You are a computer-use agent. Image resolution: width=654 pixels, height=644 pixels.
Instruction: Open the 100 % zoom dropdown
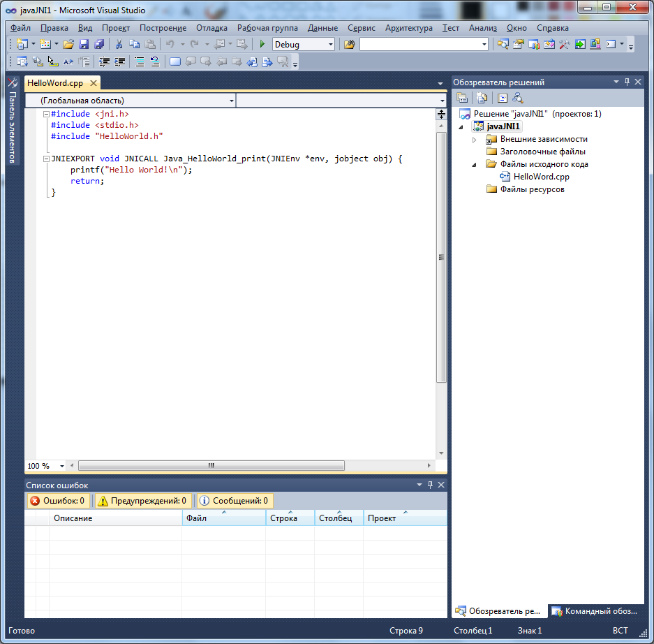(61, 466)
